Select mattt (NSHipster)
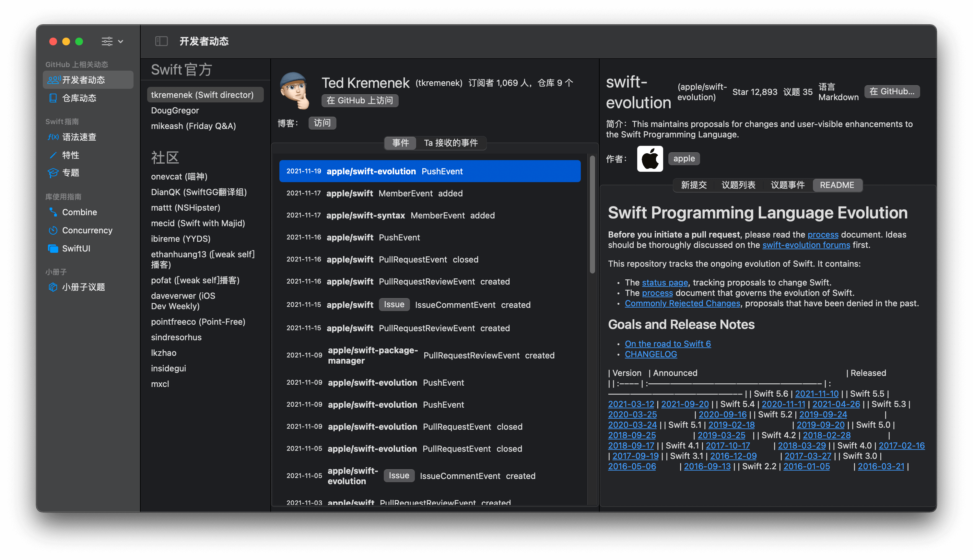 click(205, 208)
